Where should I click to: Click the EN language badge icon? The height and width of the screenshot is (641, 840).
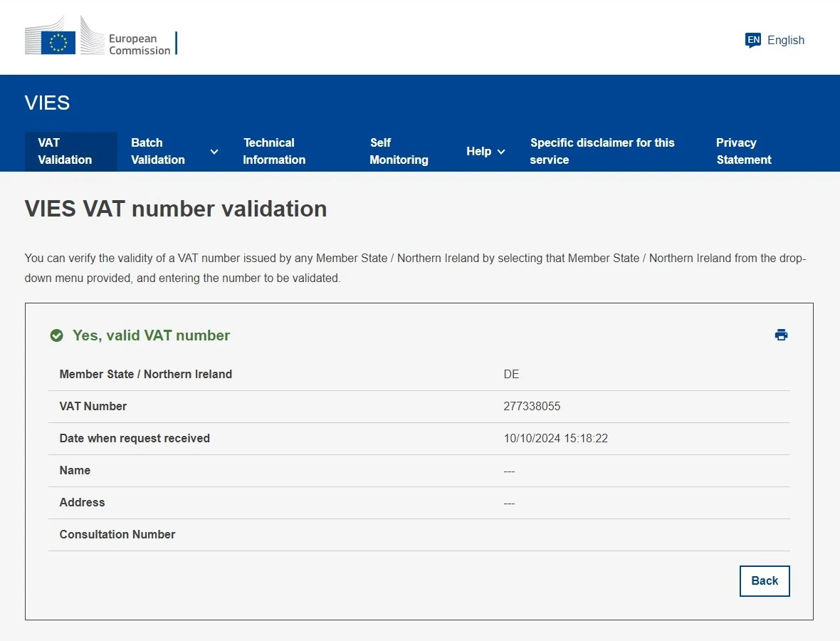(753, 40)
